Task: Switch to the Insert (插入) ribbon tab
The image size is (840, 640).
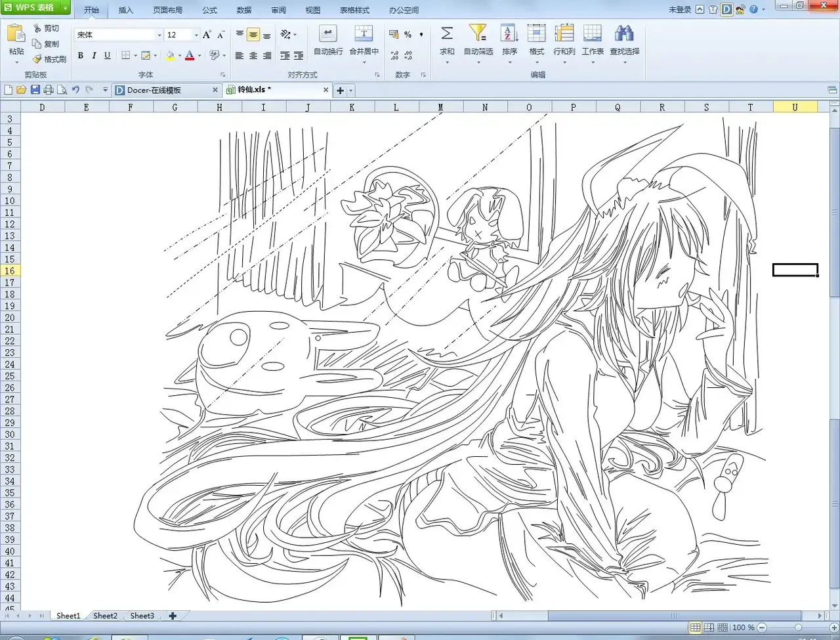Action: [125, 10]
